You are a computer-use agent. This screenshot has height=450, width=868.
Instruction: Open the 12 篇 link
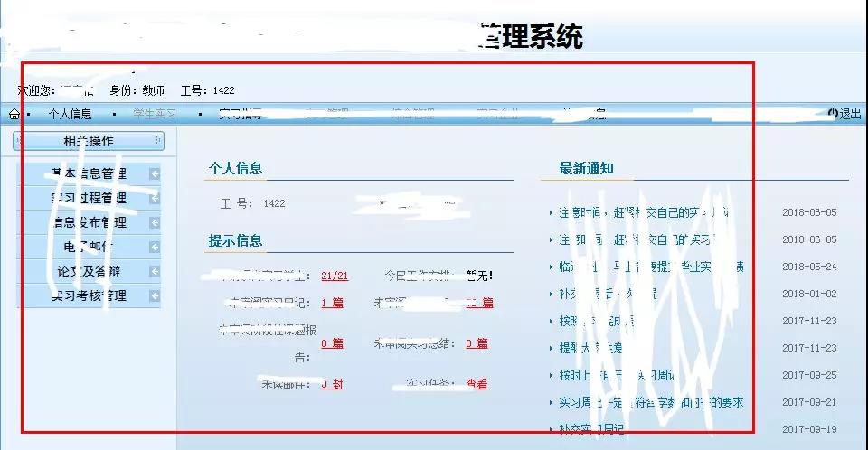tap(479, 303)
